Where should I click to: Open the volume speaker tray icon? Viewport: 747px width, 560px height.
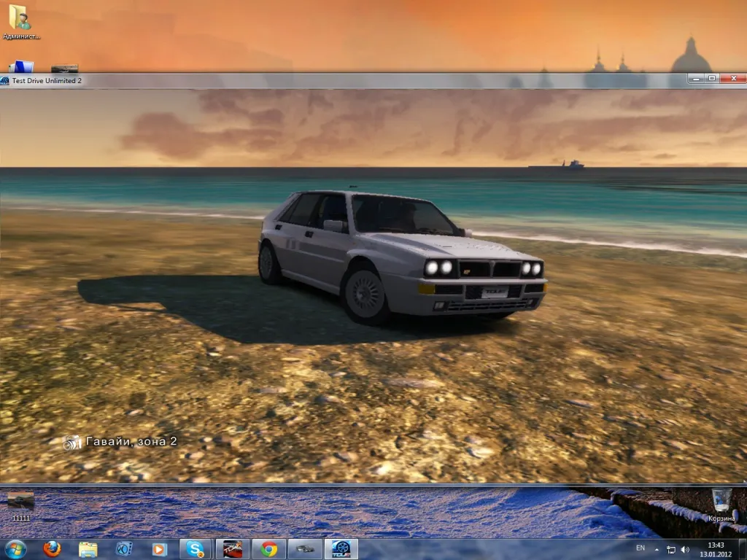685,550
